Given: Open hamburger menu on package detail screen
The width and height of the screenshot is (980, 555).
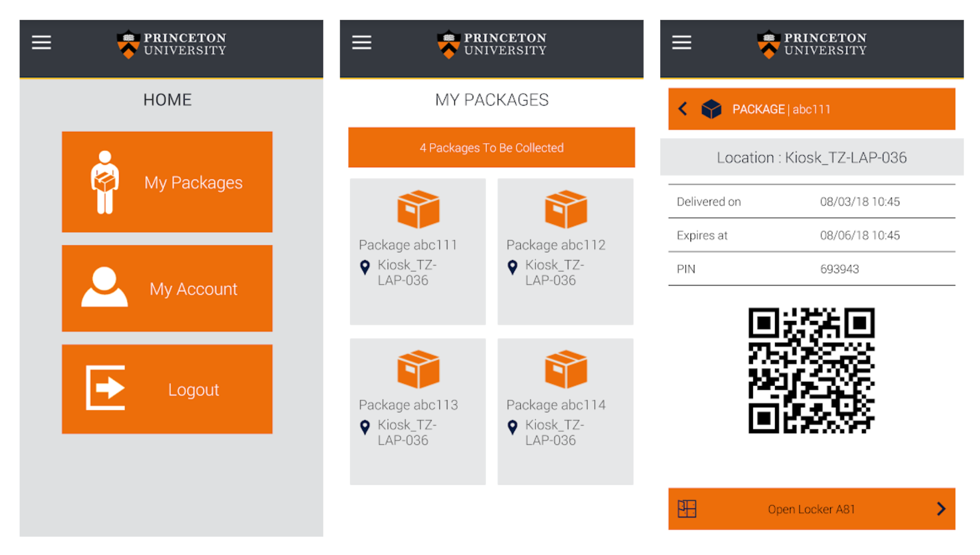Looking at the screenshot, I should pos(681,43).
